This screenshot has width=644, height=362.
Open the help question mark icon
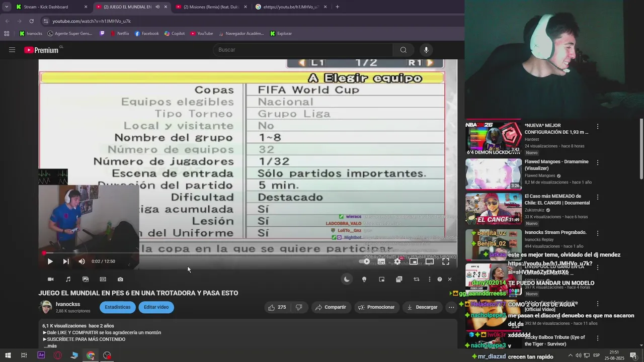click(x=440, y=279)
